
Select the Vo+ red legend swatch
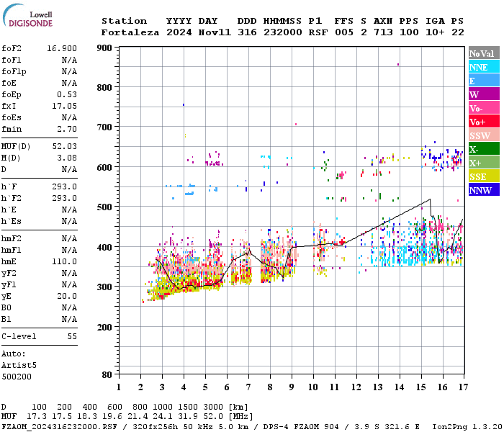(x=484, y=122)
